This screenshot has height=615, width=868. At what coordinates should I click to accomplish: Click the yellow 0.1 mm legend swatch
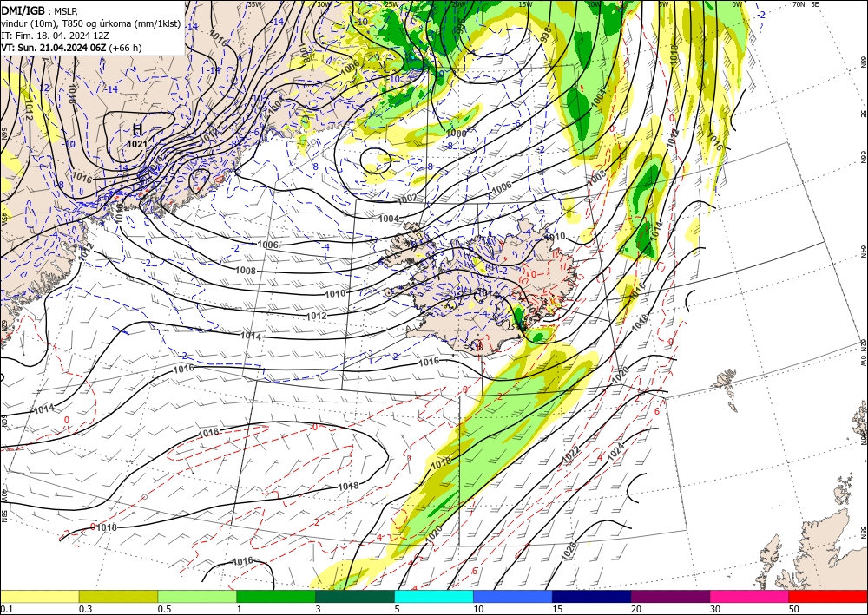(x=39, y=596)
